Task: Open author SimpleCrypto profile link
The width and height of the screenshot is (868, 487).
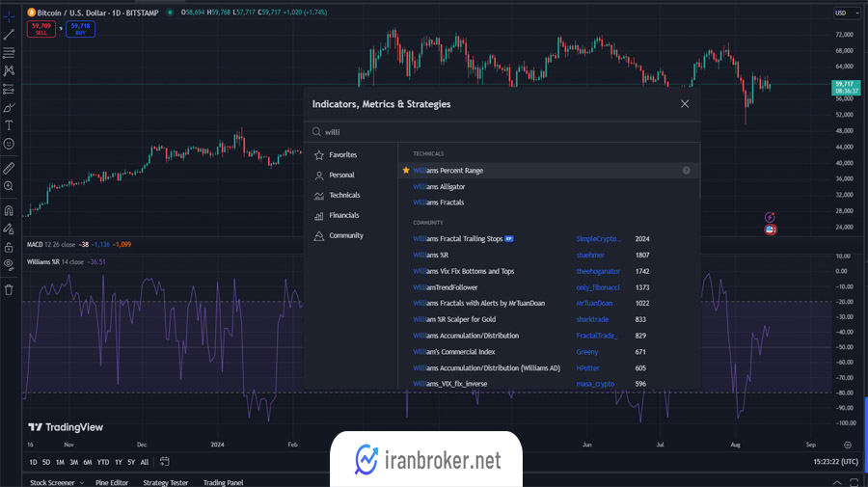Action: (x=598, y=239)
